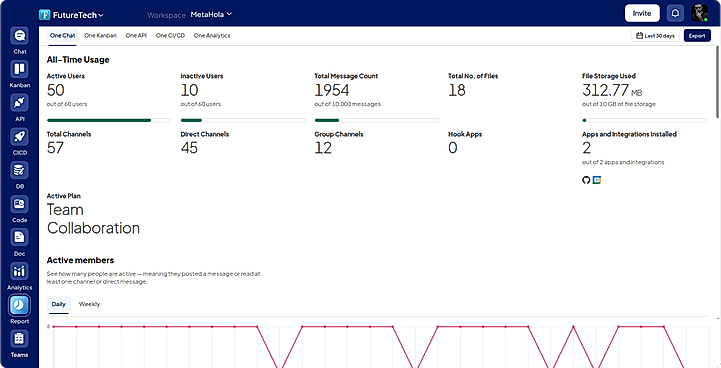Click the Export button
721x368 pixels.
click(697, 36)
